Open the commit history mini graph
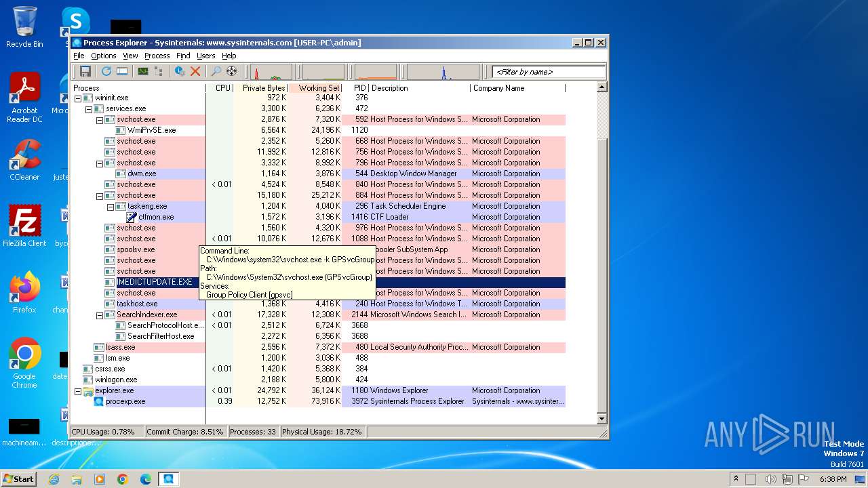 (x=323, y=72)
